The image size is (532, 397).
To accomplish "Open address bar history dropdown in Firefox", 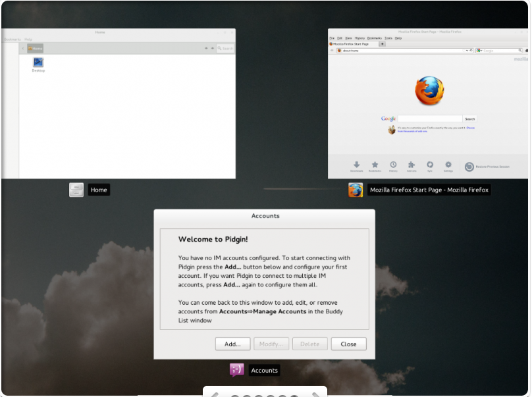I will [467, 50].
